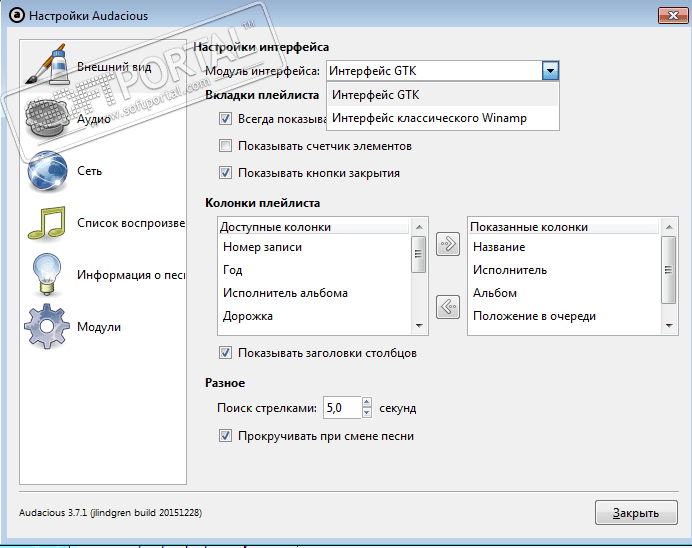Open the Внешний вид category label

click(x=114, y=67)
